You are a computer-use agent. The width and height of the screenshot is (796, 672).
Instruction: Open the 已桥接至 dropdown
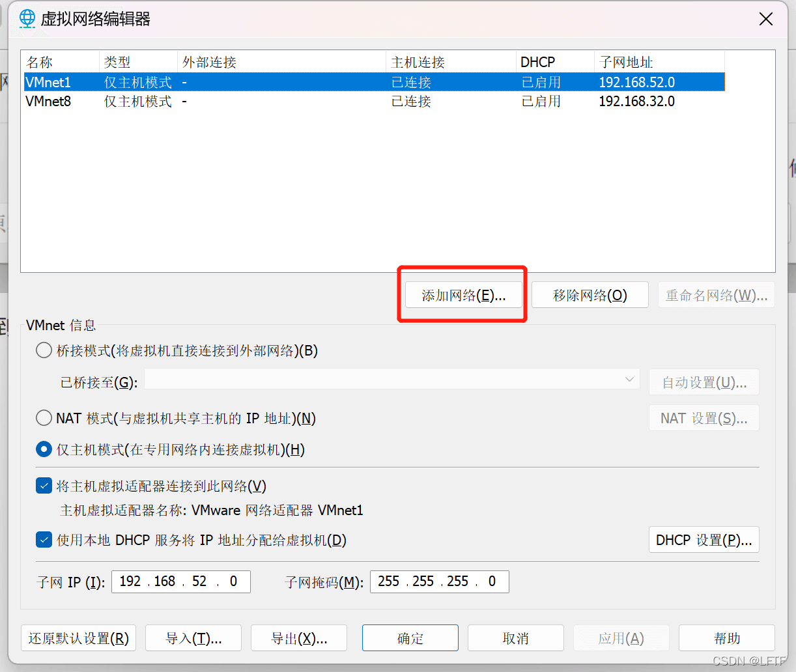click(x=392, y=379)
